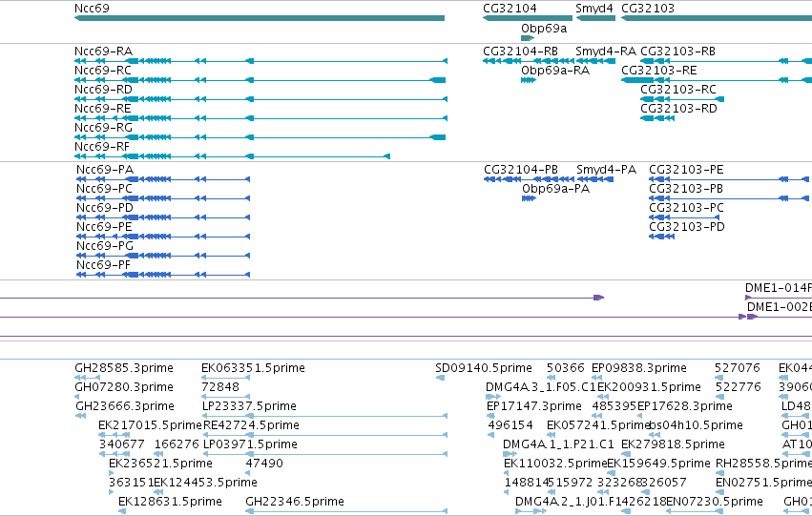Select CG32103-PD protein feature
812x516 pixels.
click(x=661, y=237)
